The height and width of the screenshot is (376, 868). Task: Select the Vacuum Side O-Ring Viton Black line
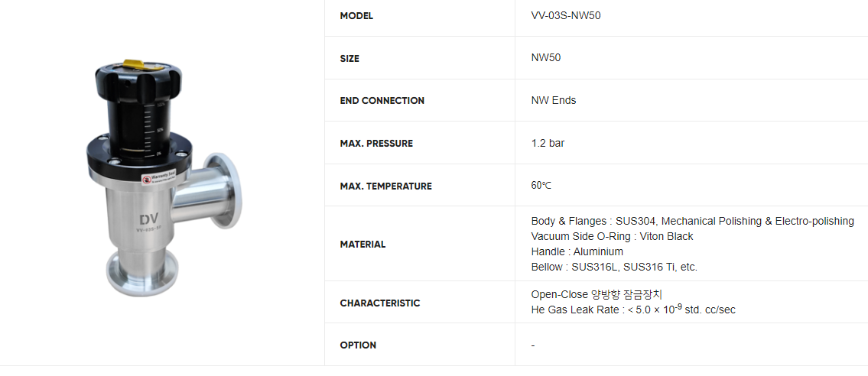(x=612, y=236)
